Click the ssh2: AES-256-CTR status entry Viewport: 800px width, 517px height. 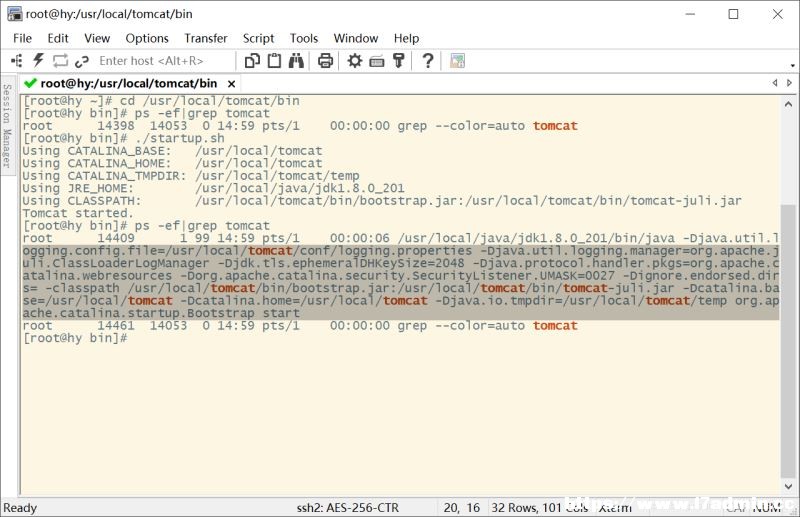tap(348, 508)
